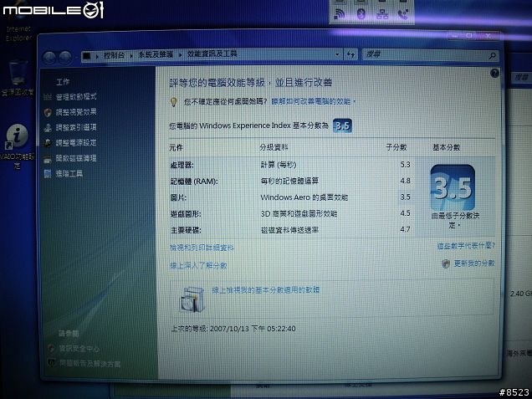532x399 pixels.
Task: Click '3D 商業和遊戲圖形效能' description text
Action: click(x=299, y=213)
